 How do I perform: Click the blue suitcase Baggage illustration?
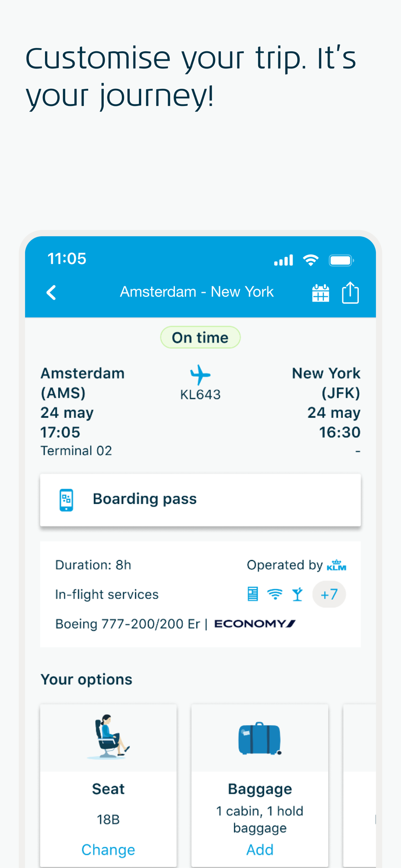[x=260, y=738]
